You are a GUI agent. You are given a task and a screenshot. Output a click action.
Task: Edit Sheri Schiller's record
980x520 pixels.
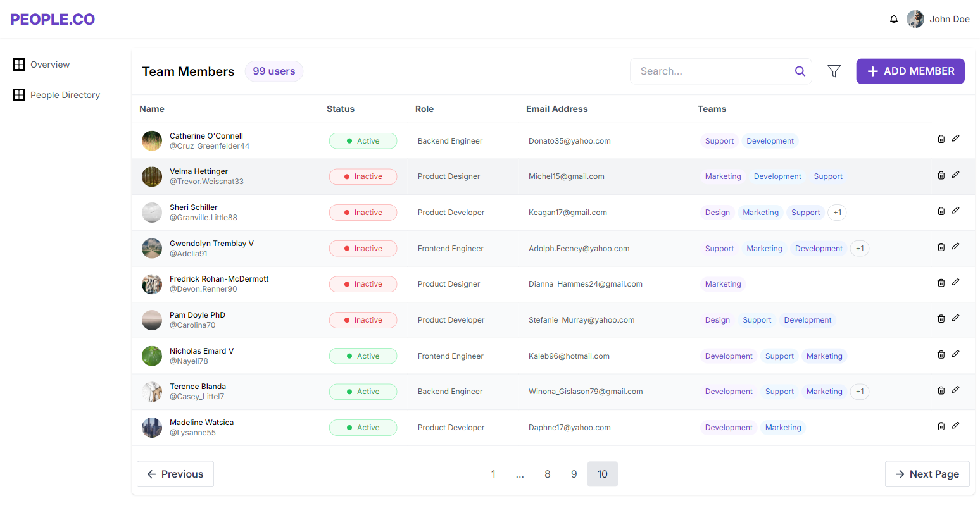[956, 210]
